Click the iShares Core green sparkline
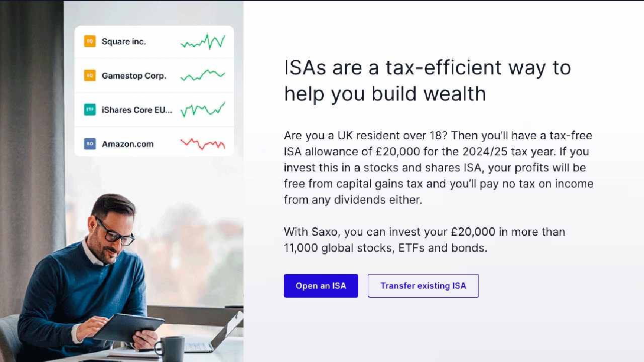The image size is (644, 362). [203, 109]
